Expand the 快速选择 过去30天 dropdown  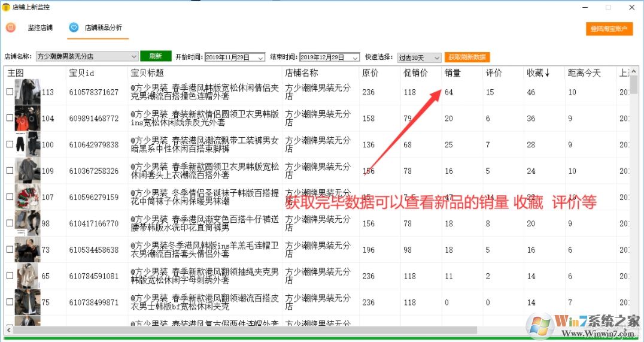(436, 57)
